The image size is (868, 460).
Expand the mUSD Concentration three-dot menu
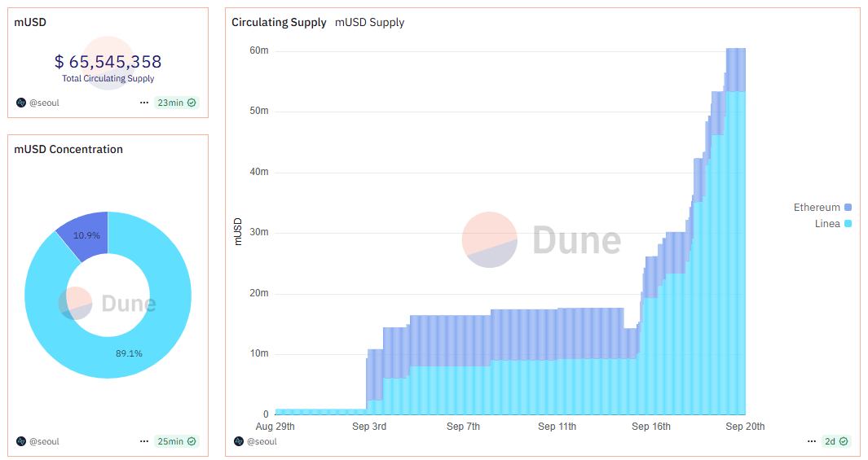[144, 441]
